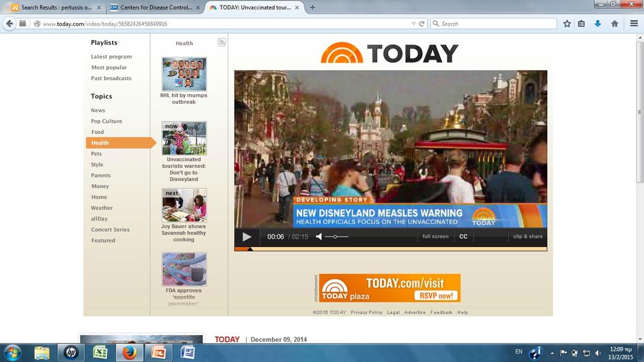
Task: Select the highlighted Health topic
Action: [x=121, y=143]
